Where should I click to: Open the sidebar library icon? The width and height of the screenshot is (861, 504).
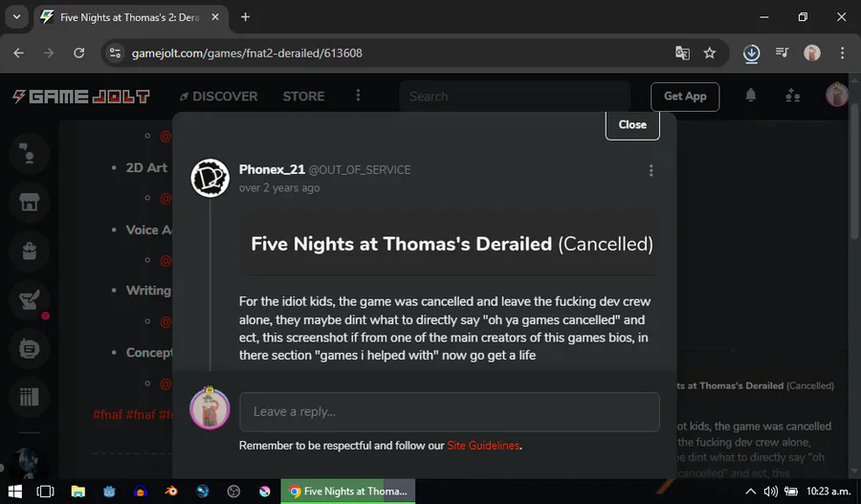click(29, 397)
